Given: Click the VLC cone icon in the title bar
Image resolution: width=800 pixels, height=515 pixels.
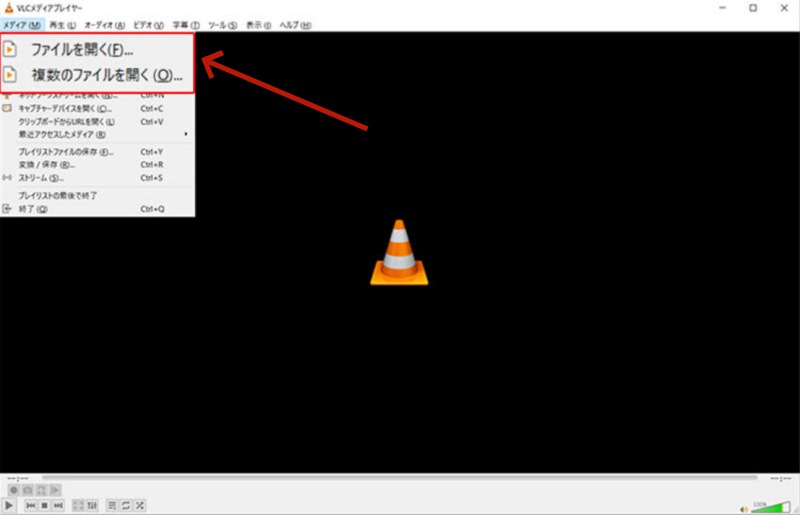Looking at the screenshot, I should tap(9, 8).
